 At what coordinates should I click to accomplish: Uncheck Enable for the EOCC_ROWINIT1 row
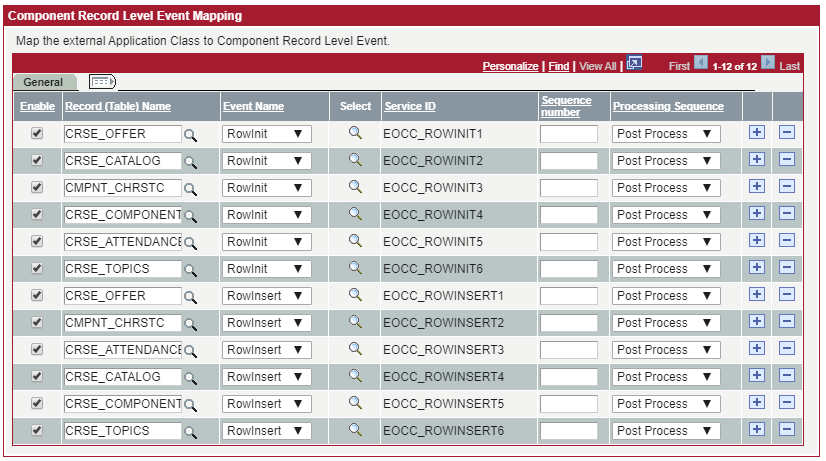[x=37, y=133]
